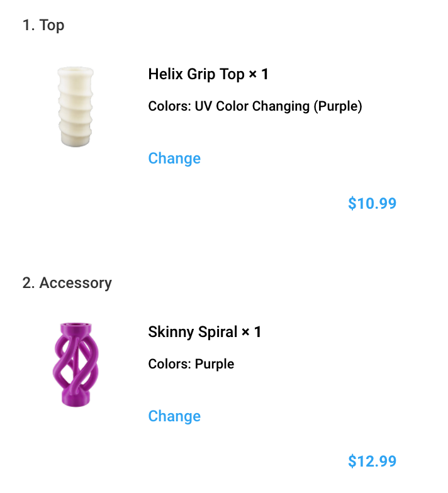The height and width of the screenshot is (493, 448).
Task: Click the '1. Top' section heading
Action: pos(43,25)
